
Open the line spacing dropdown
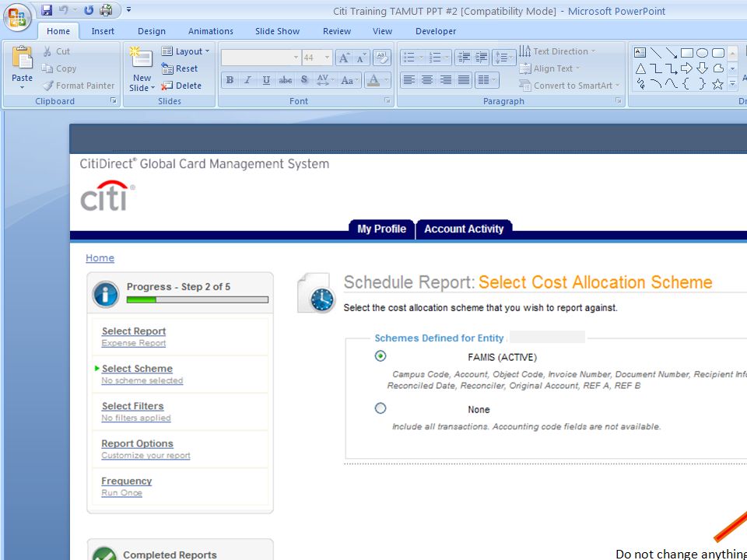point(503,58)
